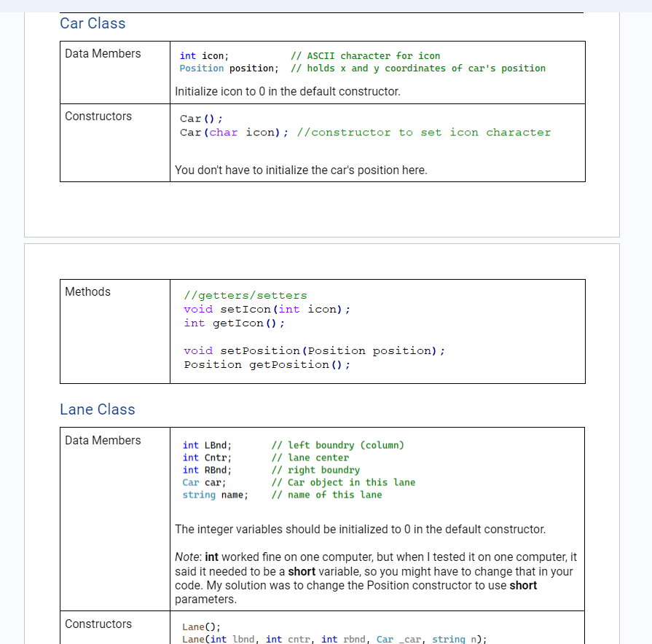
Task: Click "You don't have to initialize the car's position here."
Action: 301,170
